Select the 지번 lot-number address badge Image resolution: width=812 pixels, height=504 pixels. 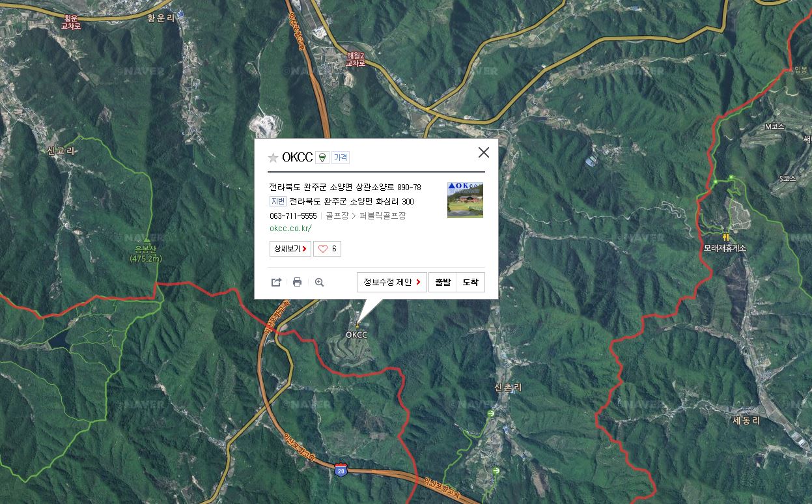pyautogui.click(x=277, y=201)
